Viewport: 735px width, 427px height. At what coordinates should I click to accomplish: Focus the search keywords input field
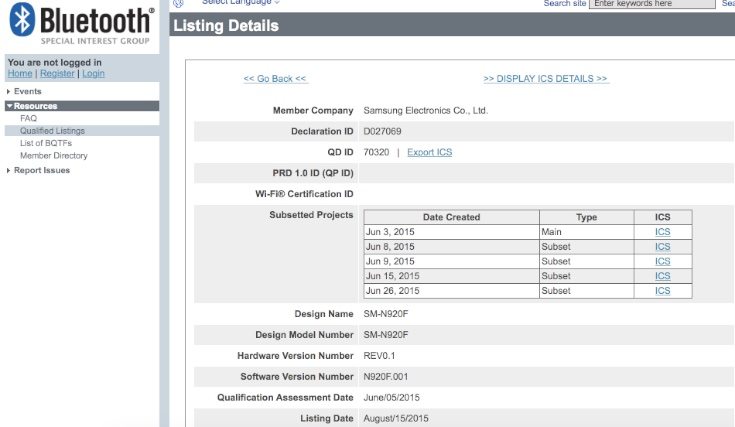tap(652, 4)
